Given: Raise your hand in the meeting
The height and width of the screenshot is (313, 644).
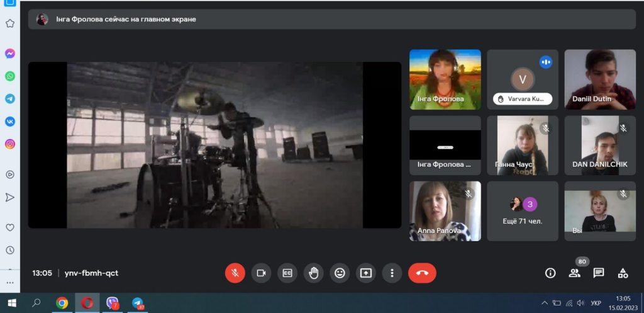Looking at the screenshot, I should (x=313, y=273).
